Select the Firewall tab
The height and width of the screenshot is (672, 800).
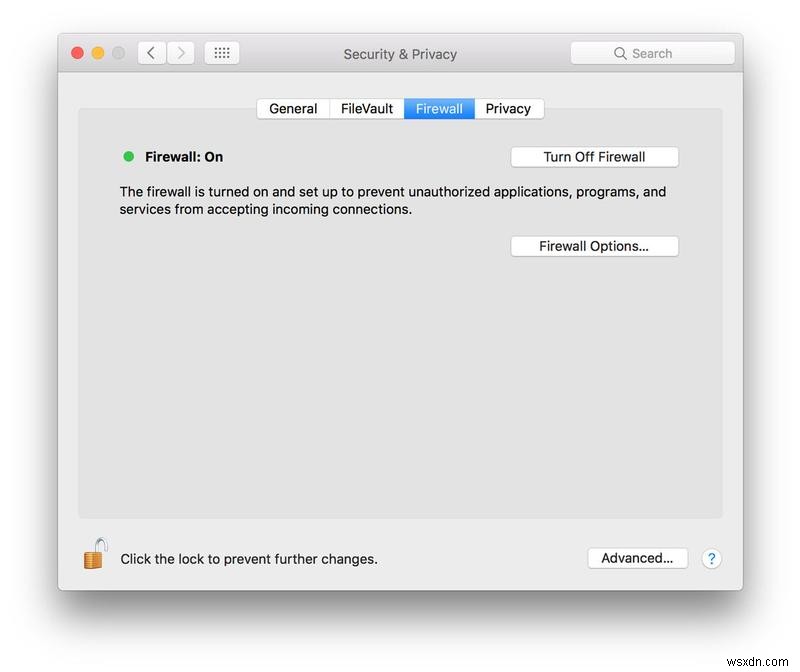[x=439, y=109]
